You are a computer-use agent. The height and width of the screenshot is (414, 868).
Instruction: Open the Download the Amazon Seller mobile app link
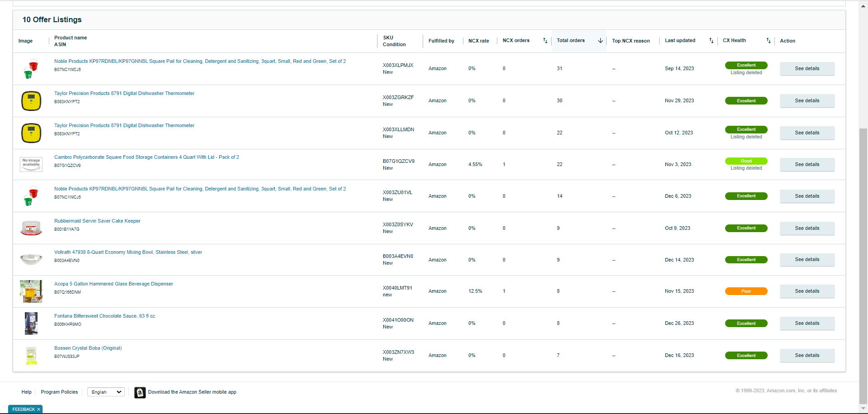(192, 392)
